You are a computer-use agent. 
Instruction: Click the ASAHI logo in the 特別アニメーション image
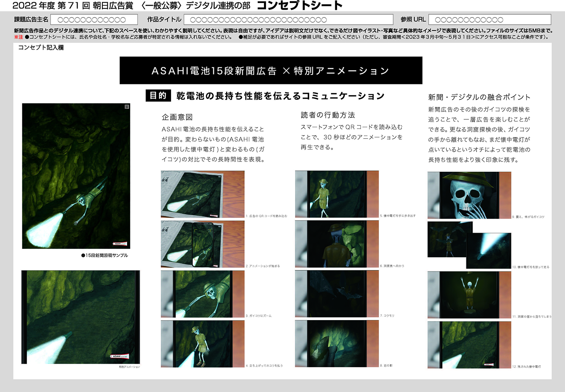(120, 356)
